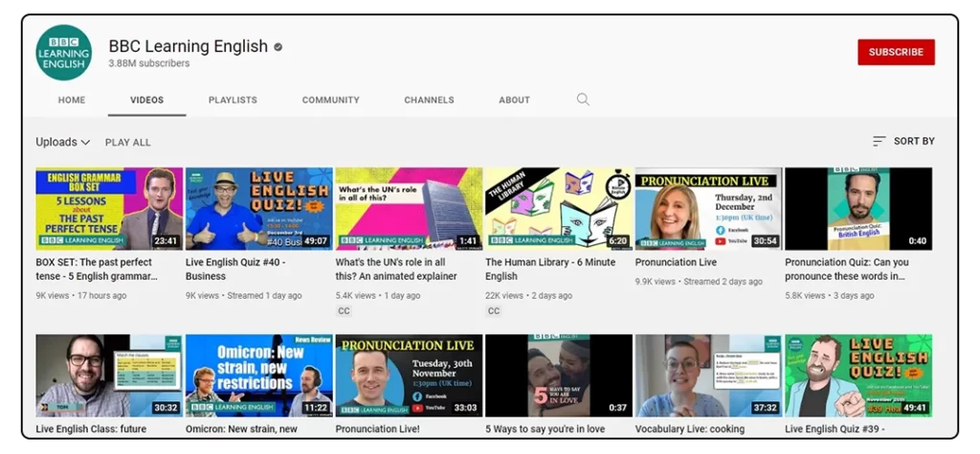Play the Live English Quiz #40 thumbnail
The image size is (980, 454).
[x=259, y=208]
